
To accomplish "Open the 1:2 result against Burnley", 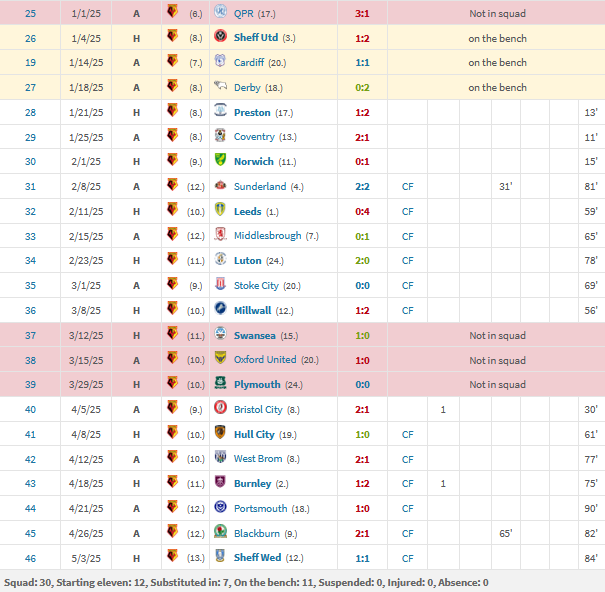I will (x=362, y=484).
